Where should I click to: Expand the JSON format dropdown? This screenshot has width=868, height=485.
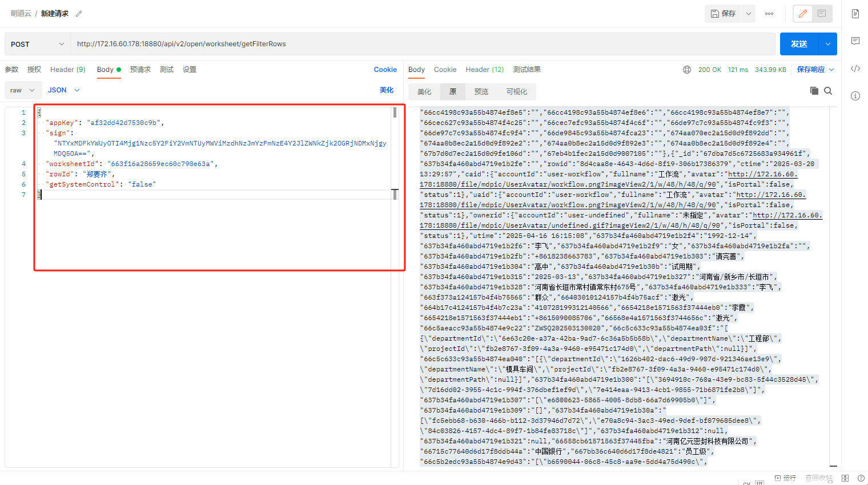pyautogui.click(x=64, y=90)
